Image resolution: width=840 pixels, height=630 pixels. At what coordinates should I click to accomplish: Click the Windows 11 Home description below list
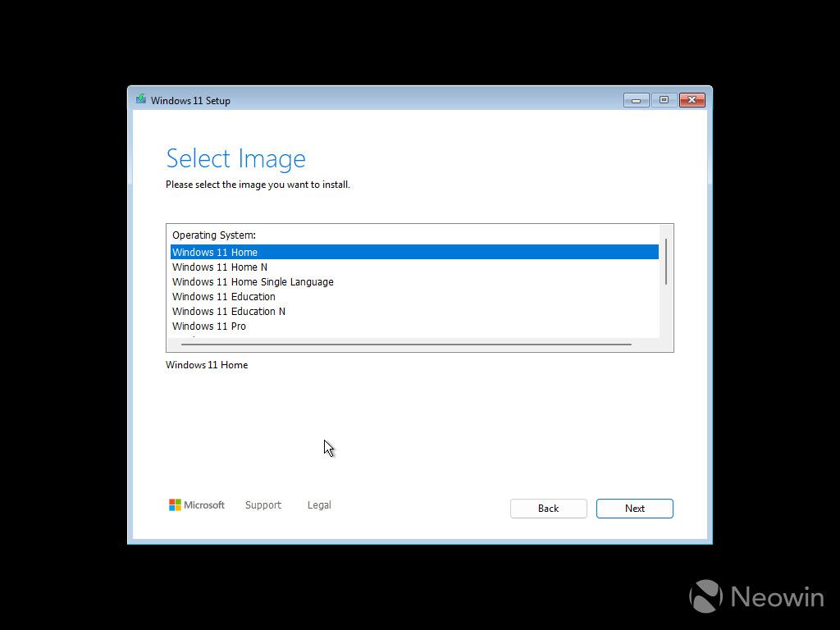[207, 365]
